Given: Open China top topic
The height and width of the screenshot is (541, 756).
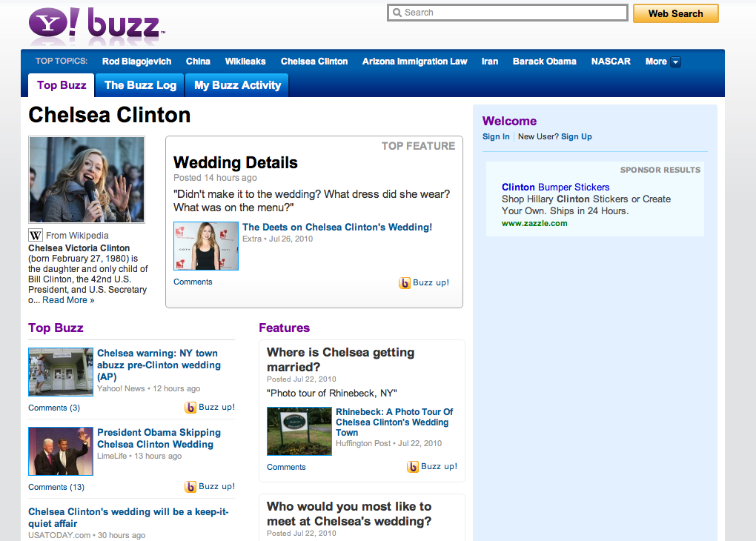Looking at the screenshot, I should point(198,62).
